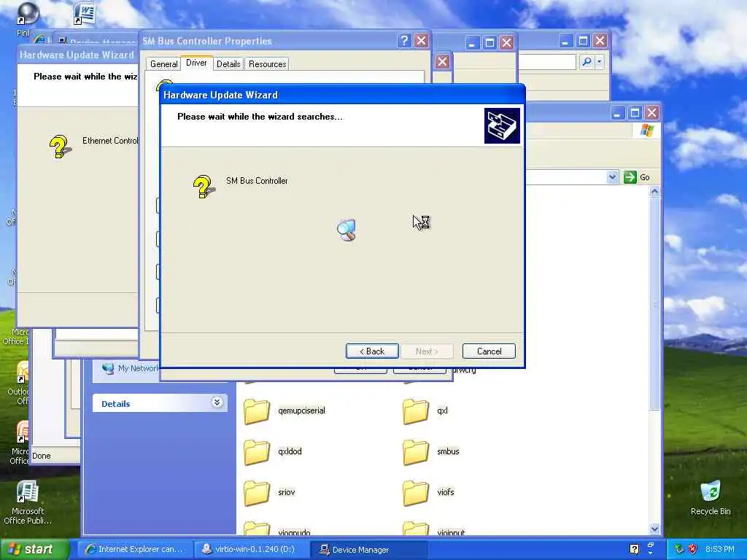Open the viofs folder
Image resolution: width=747 pixels, height=560 pixels.
416,492
